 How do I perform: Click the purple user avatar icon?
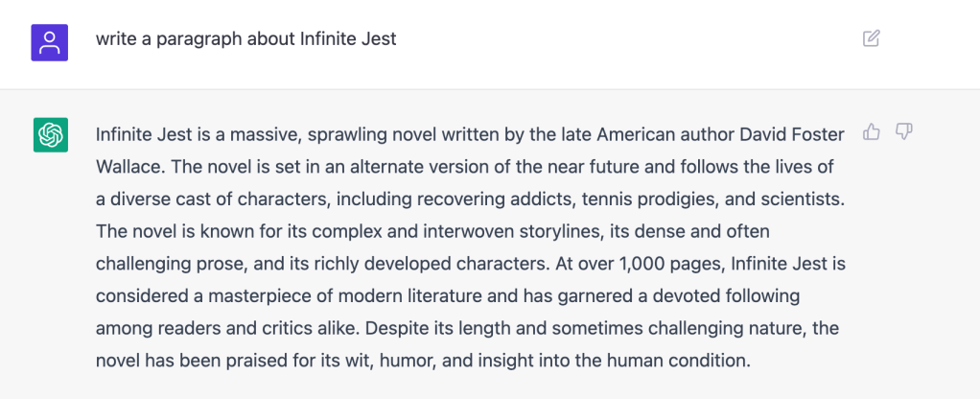tap(49, 42)
